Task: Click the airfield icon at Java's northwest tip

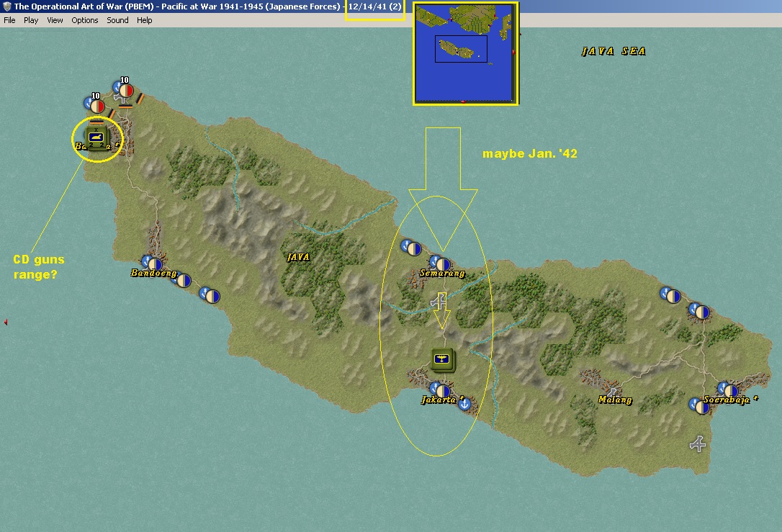Action: (x=121, y=98)
